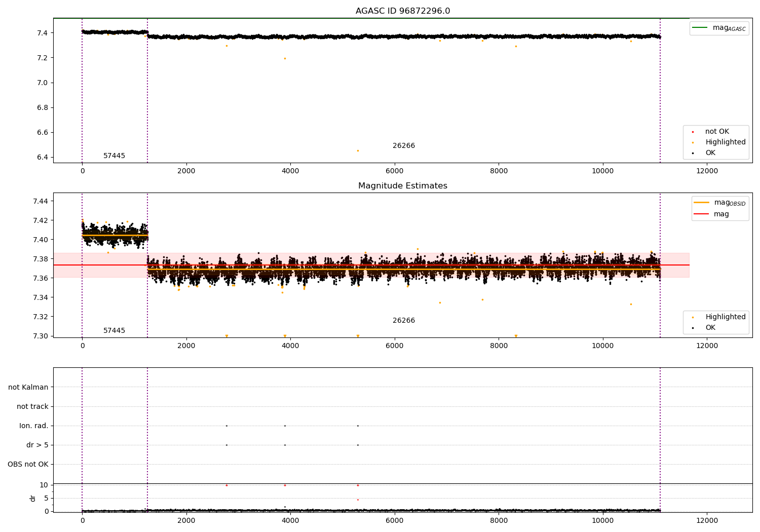Select the mag AGASC legend label in top plot
This screenshot has width=760, height=532.
pyautogui.click(x=729, y=28)
